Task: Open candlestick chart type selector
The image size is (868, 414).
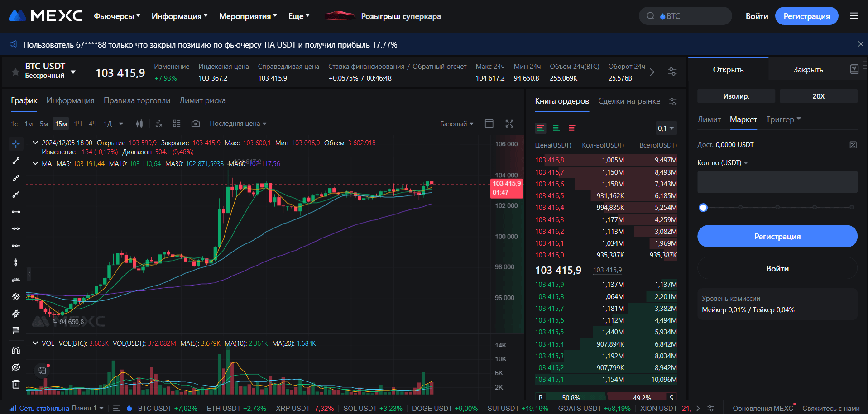Action: click(x=139, y=124)
